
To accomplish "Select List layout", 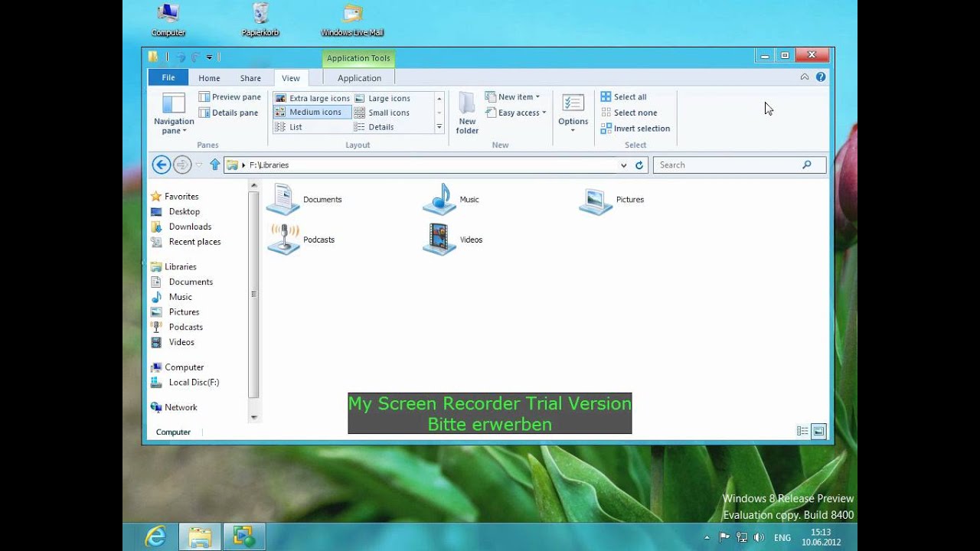I will click(x=289, y=127).
